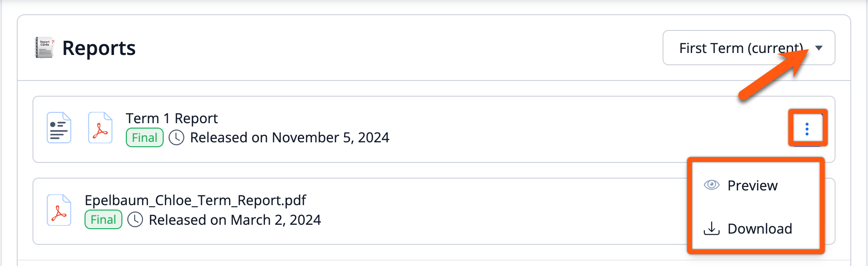Click the Final badge on the Epelbaum report
The height and width of the screenshot is (266, 868).
(103, 220)
